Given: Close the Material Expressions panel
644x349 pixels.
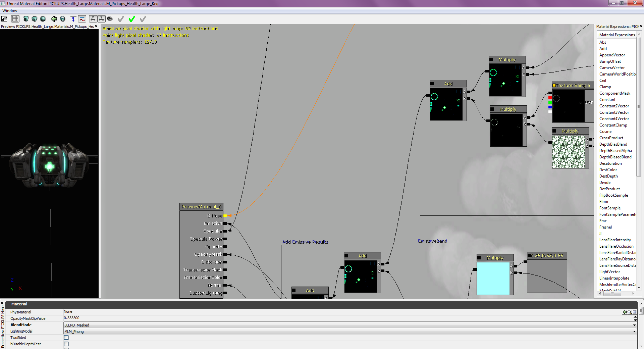Looking at the screenshot, I should tap(641, 27).
